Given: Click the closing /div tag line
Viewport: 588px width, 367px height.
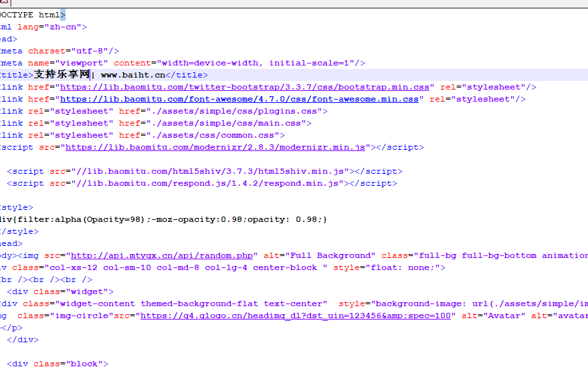Looking at the screenshot, I should tap(23, 340).
